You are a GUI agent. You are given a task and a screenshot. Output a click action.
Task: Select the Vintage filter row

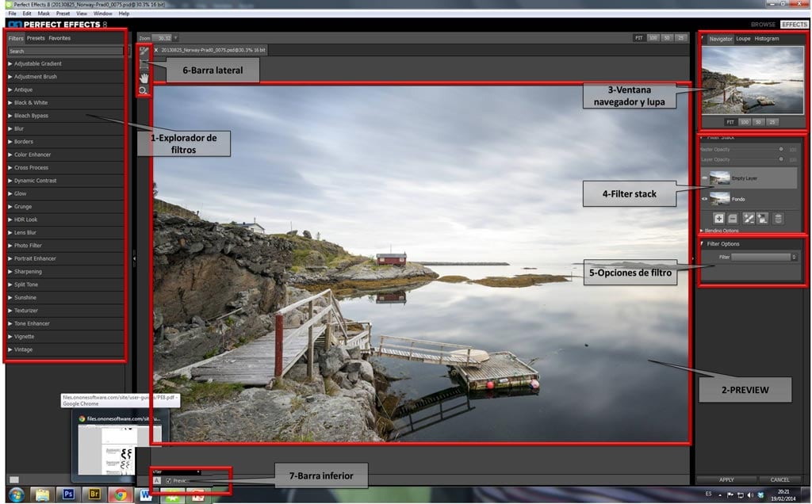pos(65,349)
